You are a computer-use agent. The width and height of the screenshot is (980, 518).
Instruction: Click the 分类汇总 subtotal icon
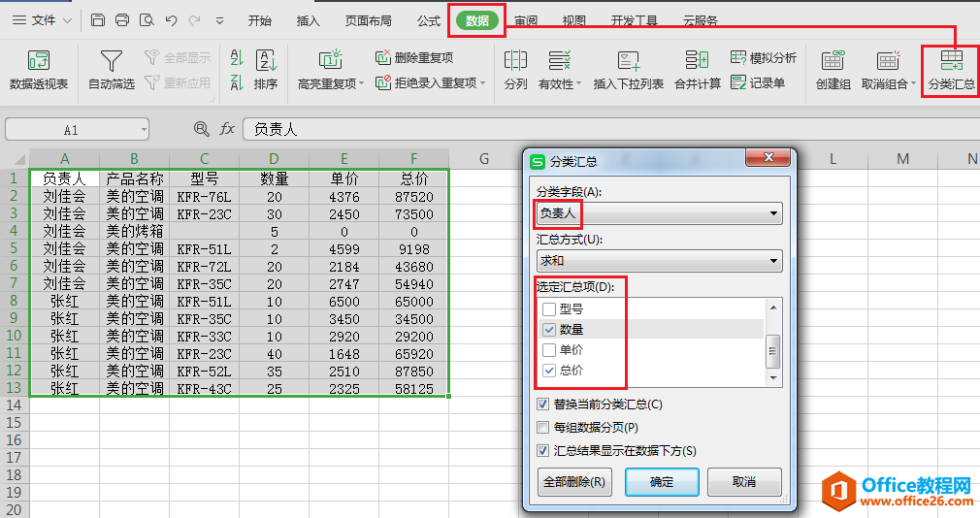(x=951, y=61)
